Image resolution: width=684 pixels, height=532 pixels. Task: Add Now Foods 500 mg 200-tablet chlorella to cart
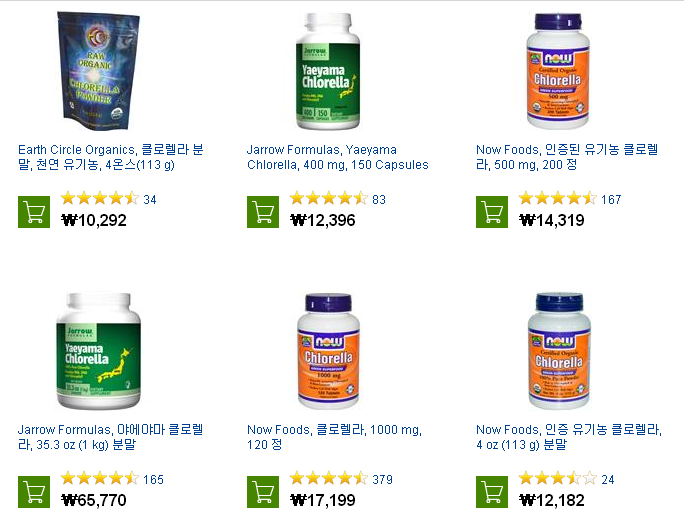492,212
